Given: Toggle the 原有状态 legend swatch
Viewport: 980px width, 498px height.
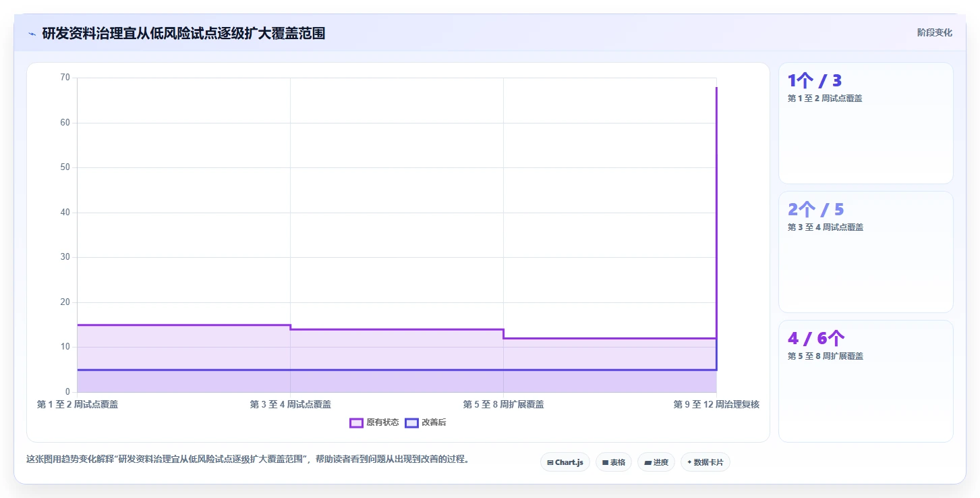Looking at the screenshot, I should tap(356, 423).
